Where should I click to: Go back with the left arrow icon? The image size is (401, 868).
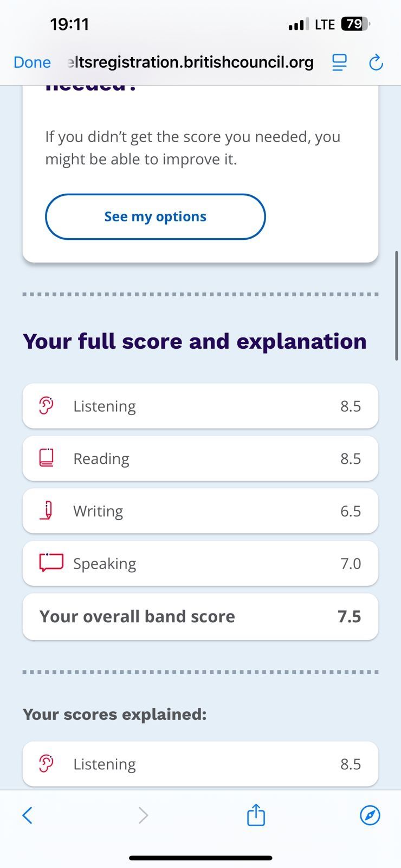point(28,815)
